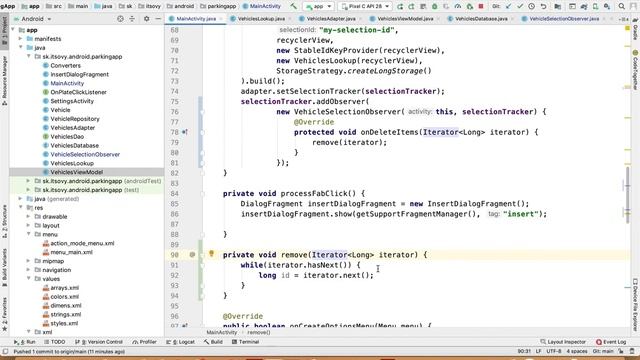
Task: Click the Git history clock icon
Action: pos(531,6)
